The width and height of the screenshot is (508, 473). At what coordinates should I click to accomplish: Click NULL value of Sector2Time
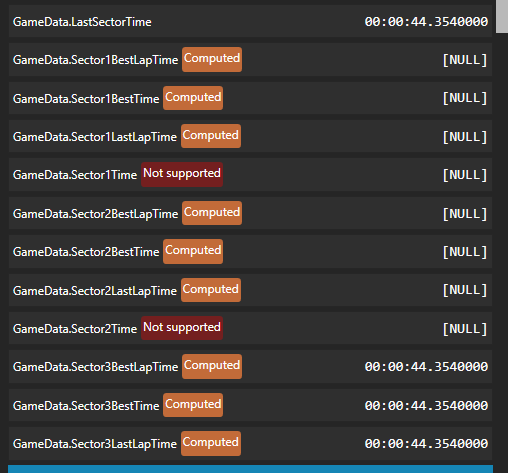point(465,329)
